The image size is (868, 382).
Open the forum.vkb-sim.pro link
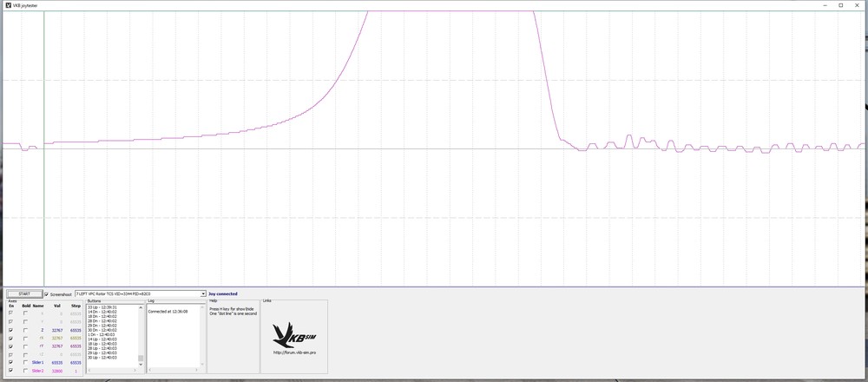[294, 352]
